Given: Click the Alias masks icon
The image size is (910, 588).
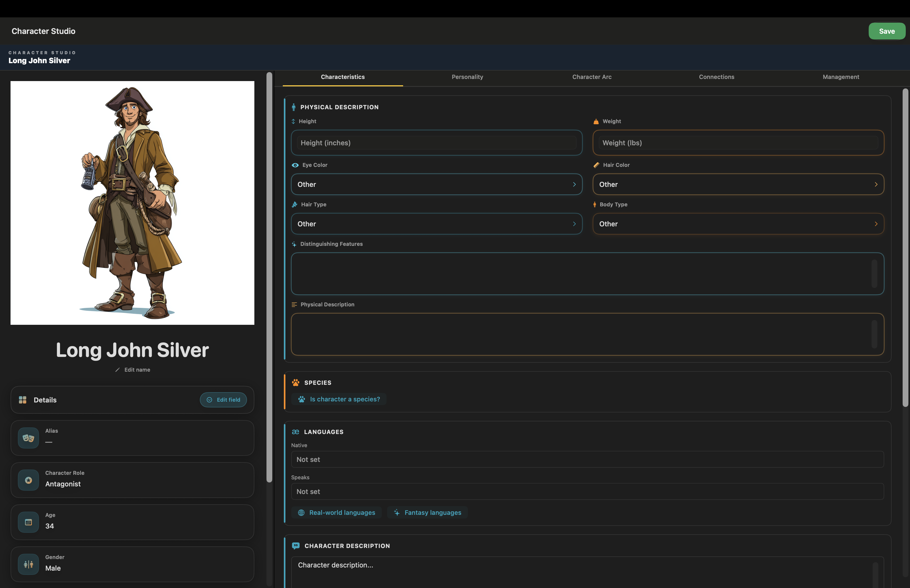Looking at the screenshot, I should pyautogui.click(x=28, y=438).
